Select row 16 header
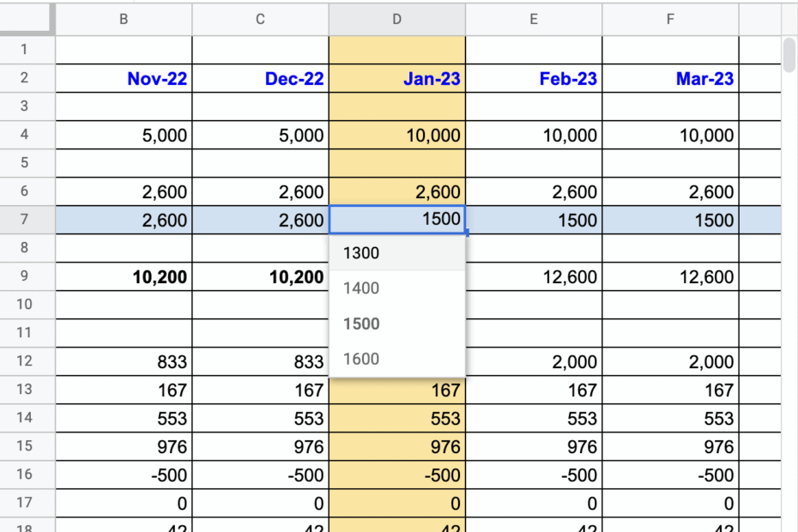798x532 pixels. coord(27,475)
